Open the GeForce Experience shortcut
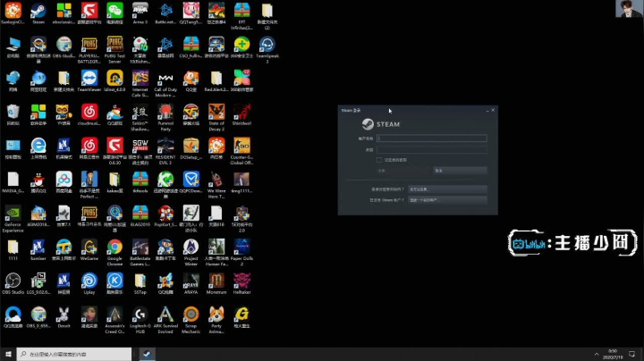 tap(13, 219)
